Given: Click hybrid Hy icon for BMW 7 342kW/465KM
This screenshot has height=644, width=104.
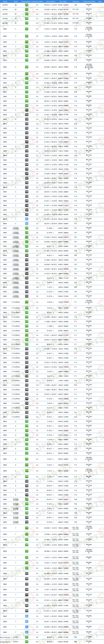Looking at the screenshot, I should coord(27,632).
